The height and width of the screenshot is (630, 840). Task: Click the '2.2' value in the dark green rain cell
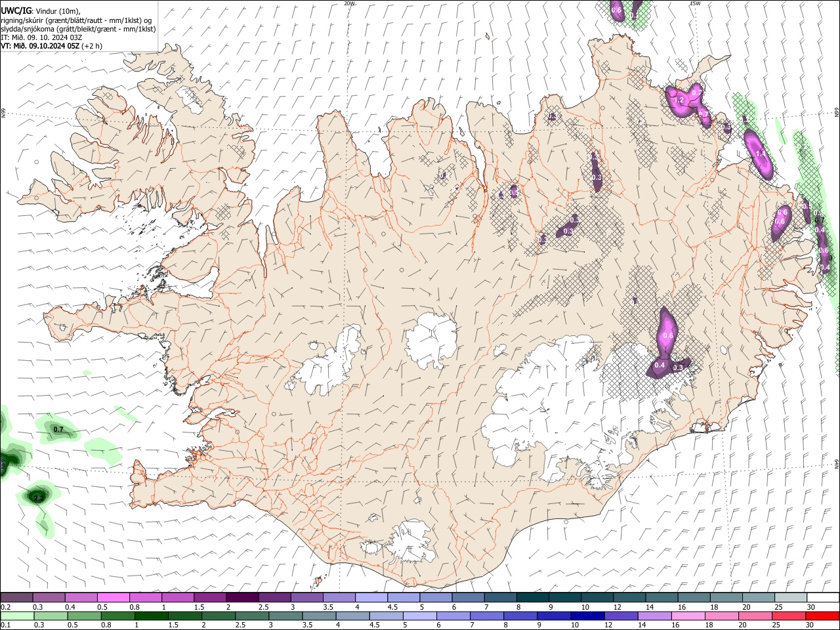tap(38, 499)
